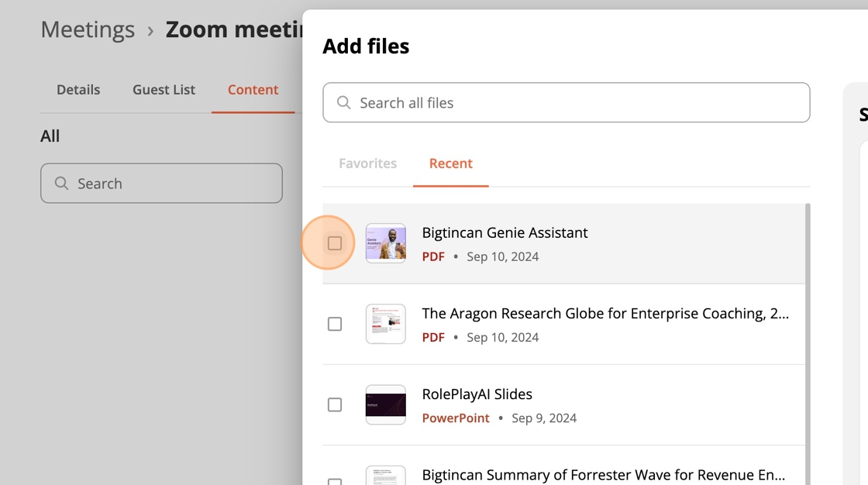Select the RolePlayAI Slides checkbox

pos(335,404)
